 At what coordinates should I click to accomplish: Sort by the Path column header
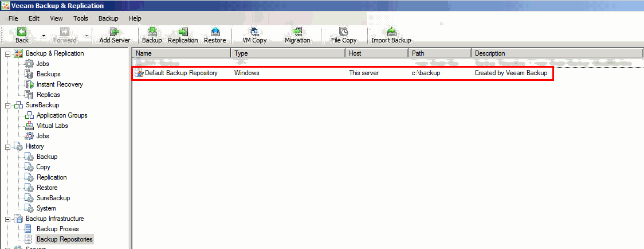[439, 53]
